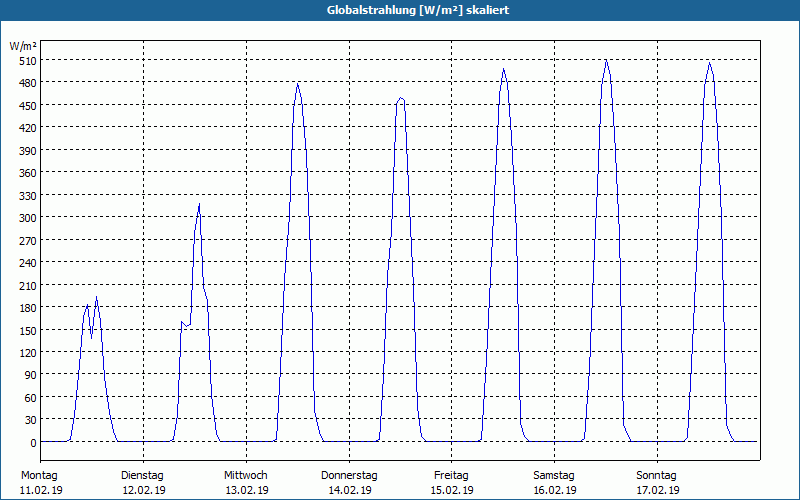This screenshot has width=800, height=500.
Task: Select the 420 value on the y-axis
Action: [x=27, y=128]
